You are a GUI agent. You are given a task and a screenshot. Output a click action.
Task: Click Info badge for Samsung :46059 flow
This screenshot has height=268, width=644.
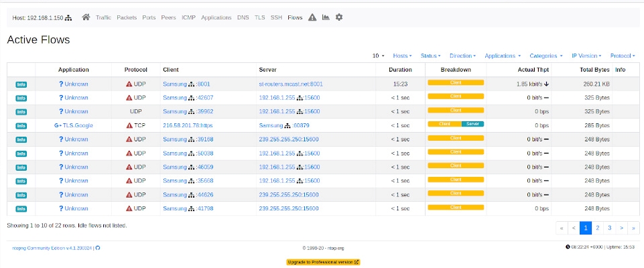[21, 167]
